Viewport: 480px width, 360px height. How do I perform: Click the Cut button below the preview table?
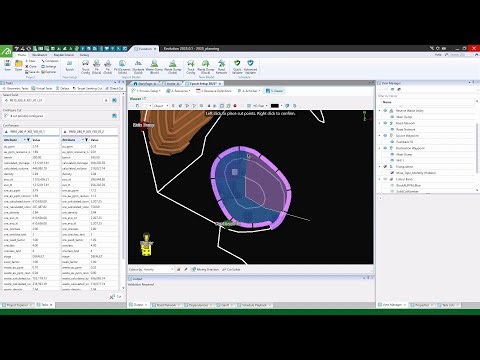click(x=116, y=296)
